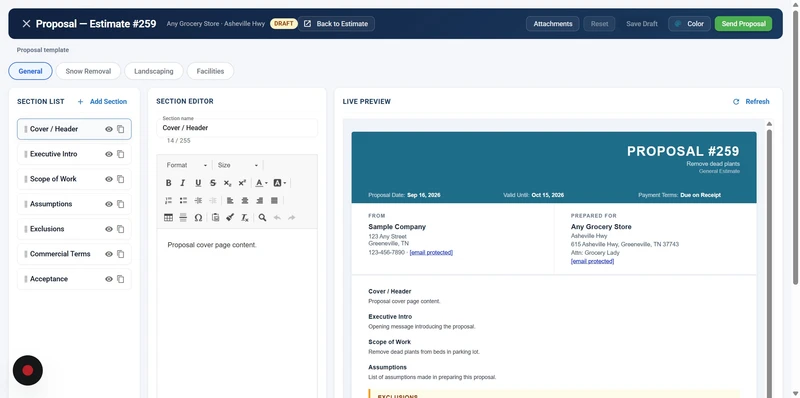Insert a numbered list
The height and width of the screenshot is (398, 800).
pyautogui.click(x=168, y=201)
